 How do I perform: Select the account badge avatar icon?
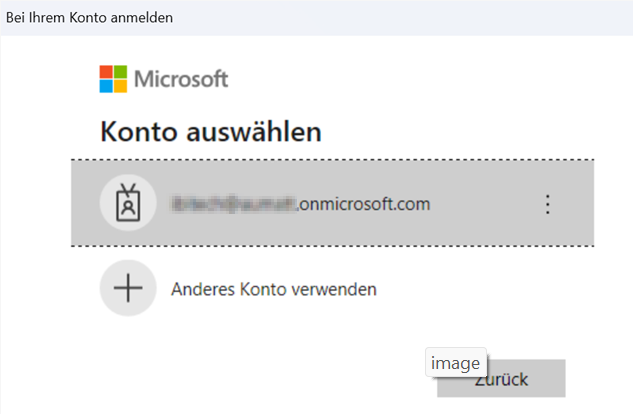click(x=128, y=204)
